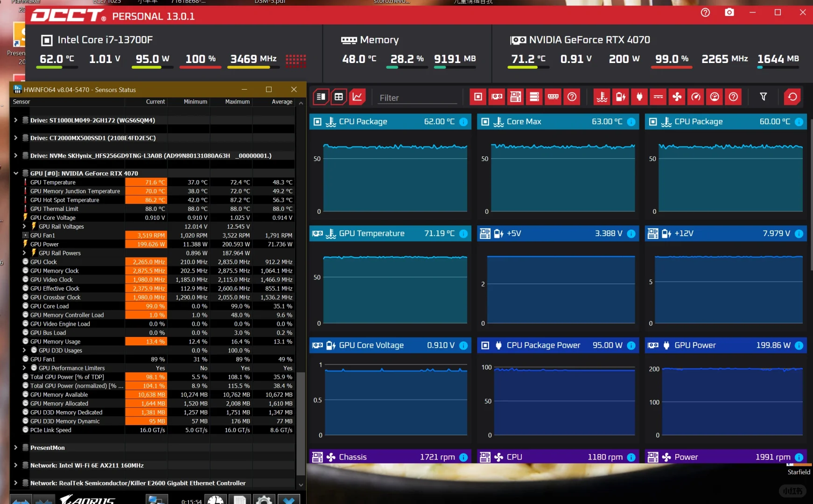The image size is (813, 504).
Task: Toggle the question-mark filter beside the usage dial
Action: [733, 97]
